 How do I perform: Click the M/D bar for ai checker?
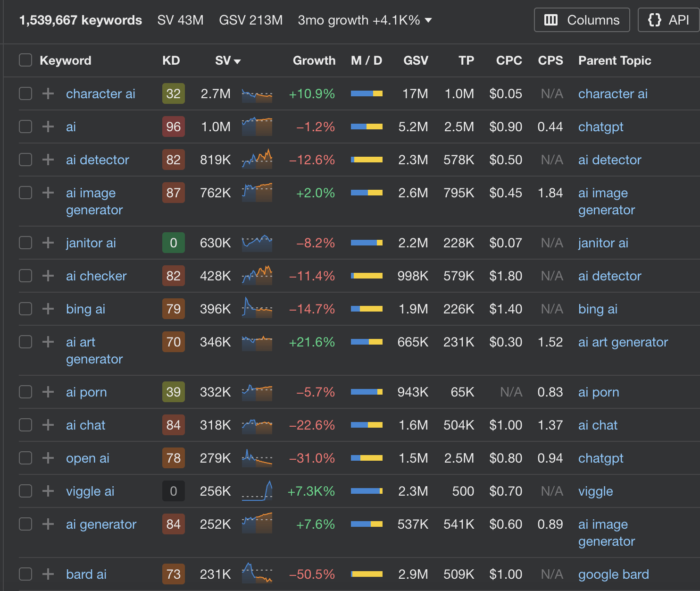pos(367,276)
